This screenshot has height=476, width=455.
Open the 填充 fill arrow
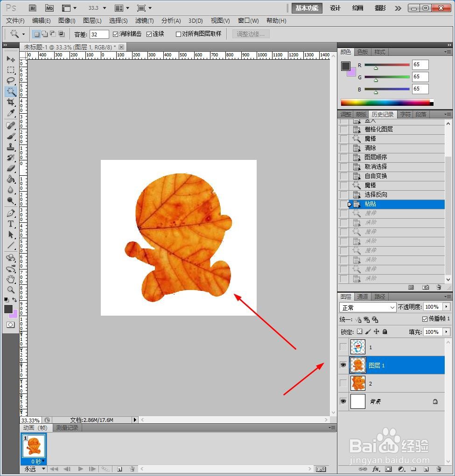(x=446, y=332)
